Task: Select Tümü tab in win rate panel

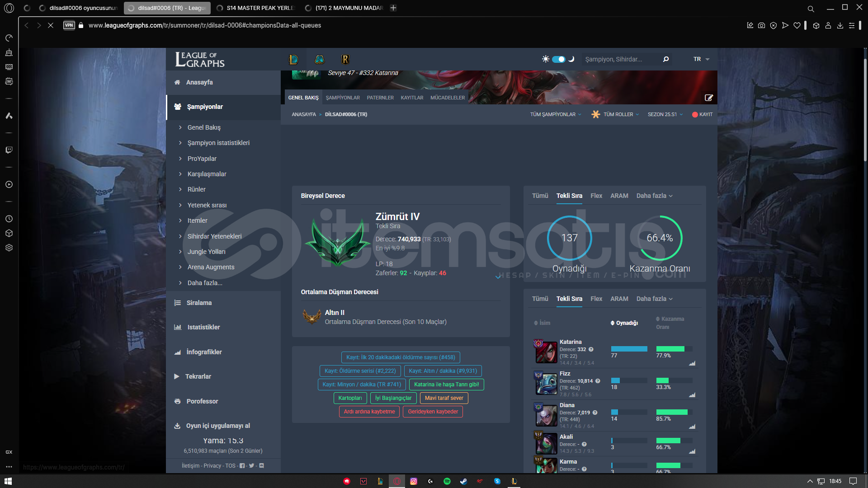Action: (540, 196)
